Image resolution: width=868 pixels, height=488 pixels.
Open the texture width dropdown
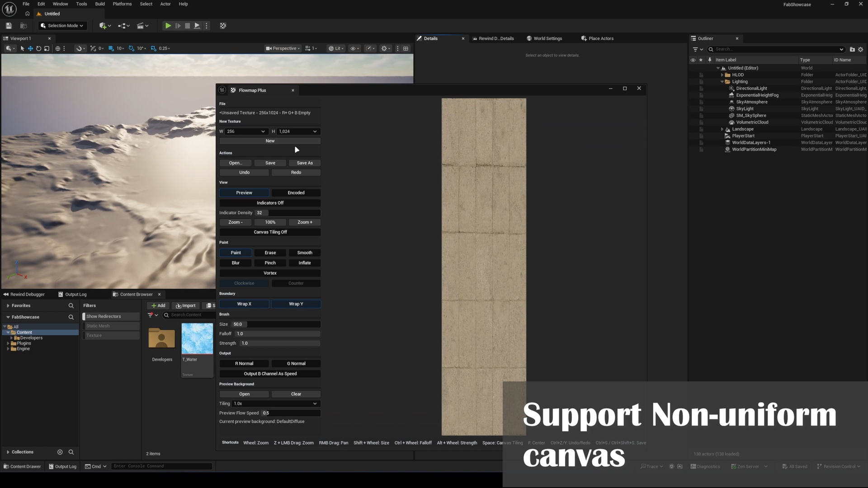coord(246,131)
